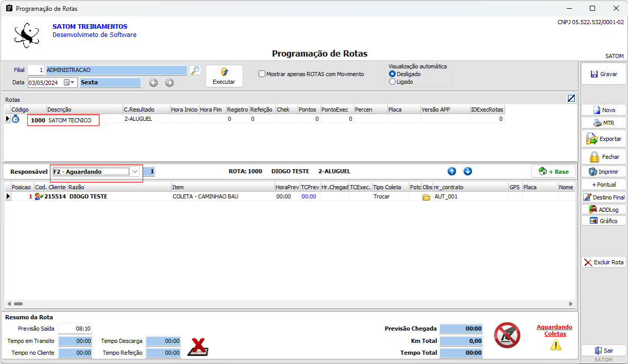Click the grid layout icon above Rotas table
This screenshot has height=364, width=628.
[571, 98]
